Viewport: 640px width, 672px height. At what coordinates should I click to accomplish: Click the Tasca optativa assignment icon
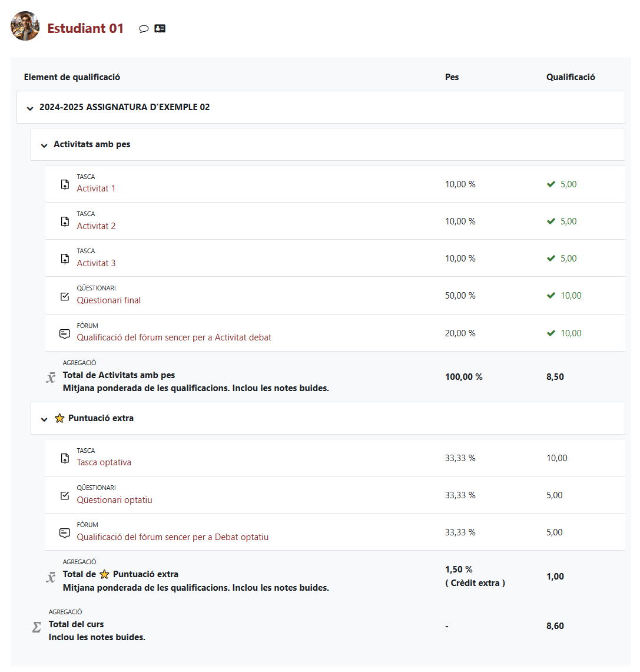pos(65,458)
